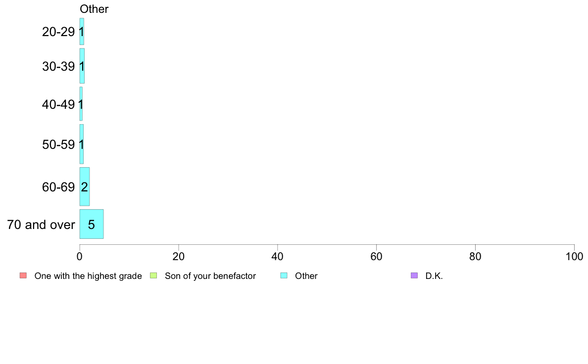Click the 'Other' chart title
Viewport: 588px width, 364px height.
pyautogui.click(x=94, y=8)
